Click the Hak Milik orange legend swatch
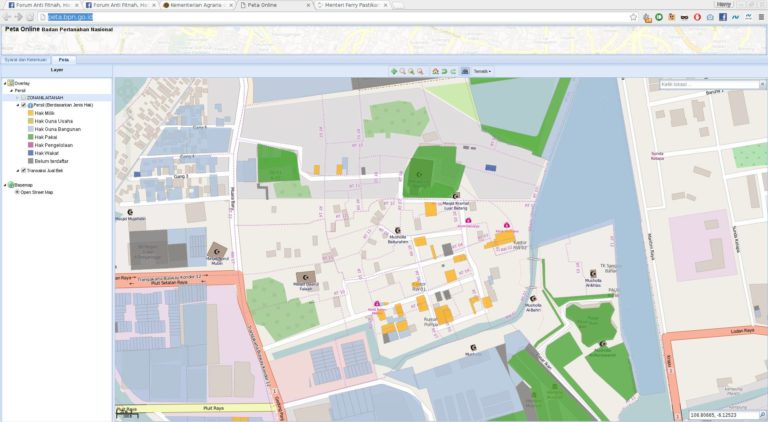 tap(31, 114)
